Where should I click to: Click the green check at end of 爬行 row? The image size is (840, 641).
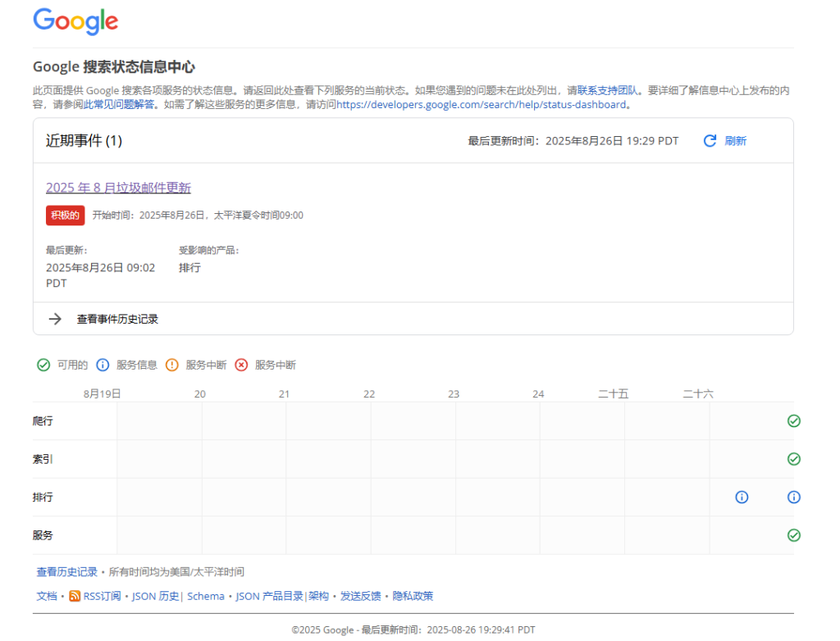tap(793, 421)
